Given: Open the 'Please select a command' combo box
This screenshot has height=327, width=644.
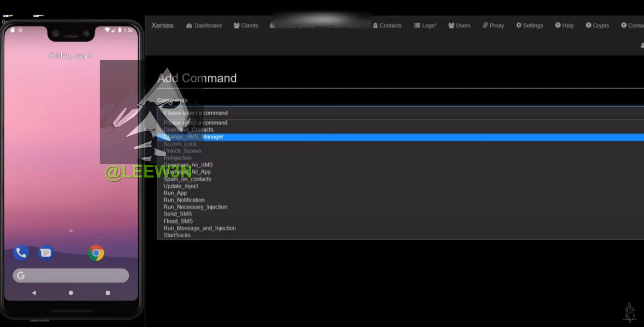Looking at the screenshot, I should tap(400, 113).
